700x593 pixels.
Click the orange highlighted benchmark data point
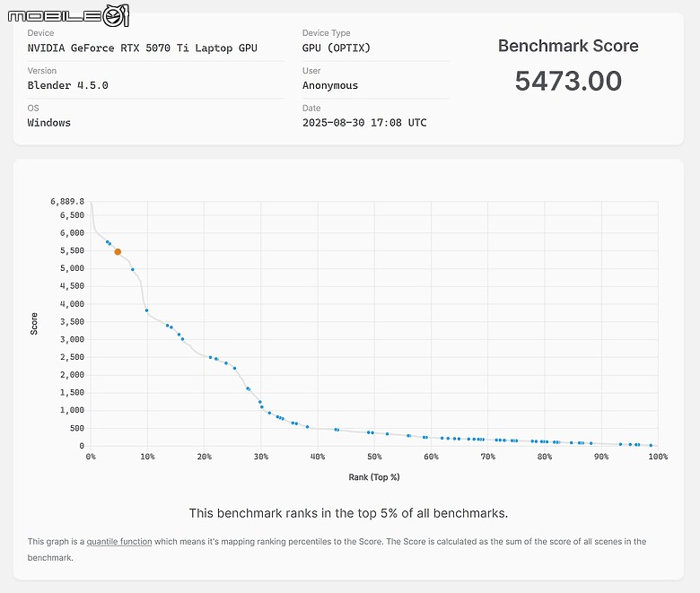[118, 252]
